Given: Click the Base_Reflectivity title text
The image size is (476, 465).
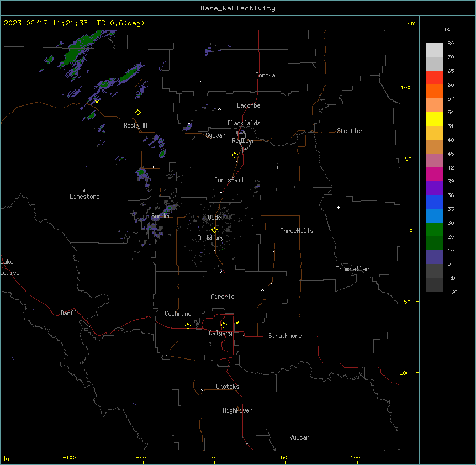Looking at the screenshot, I should point(238,8).
